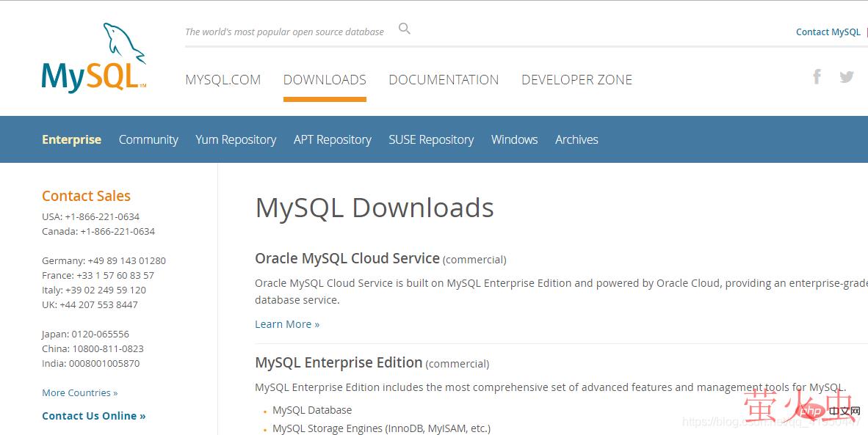This screenshot has width=868, height=435.
Task: Expand the More Countries link
Action: tap(79, 392)
